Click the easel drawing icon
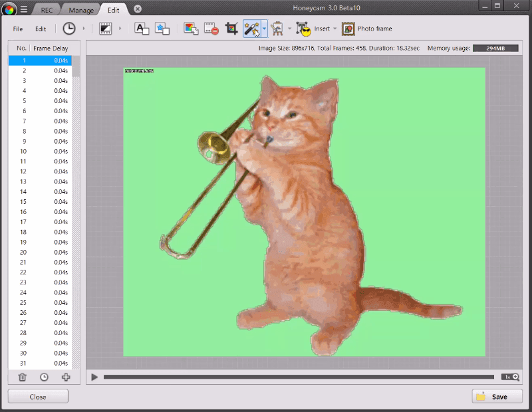532x412 pixels. pos(277,29)
